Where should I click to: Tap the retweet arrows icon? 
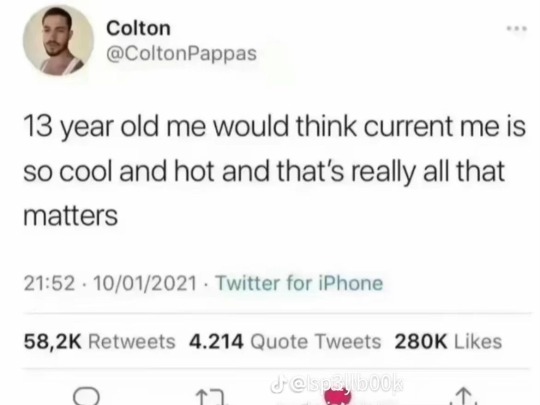(212, 397)
